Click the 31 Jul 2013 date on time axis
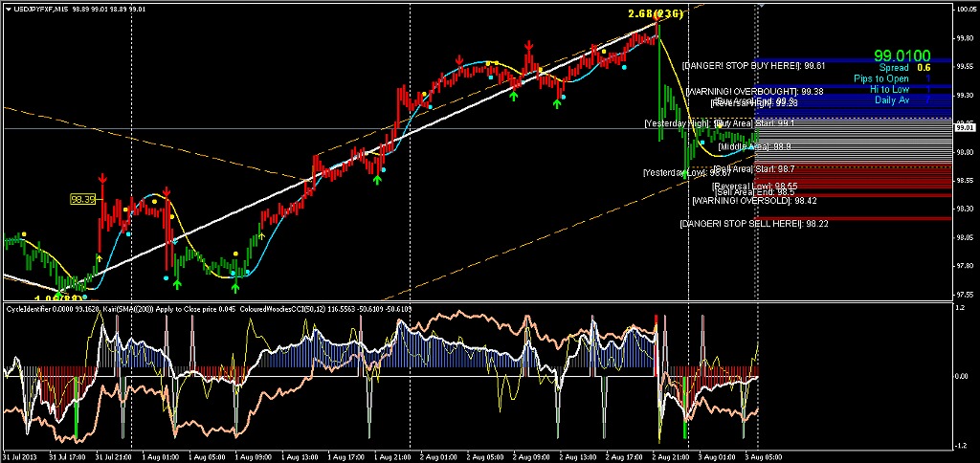 (20, 456)
